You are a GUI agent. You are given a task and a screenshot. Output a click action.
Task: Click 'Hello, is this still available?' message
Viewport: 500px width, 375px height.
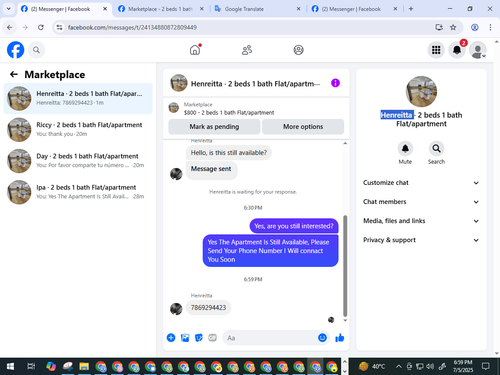229,153
